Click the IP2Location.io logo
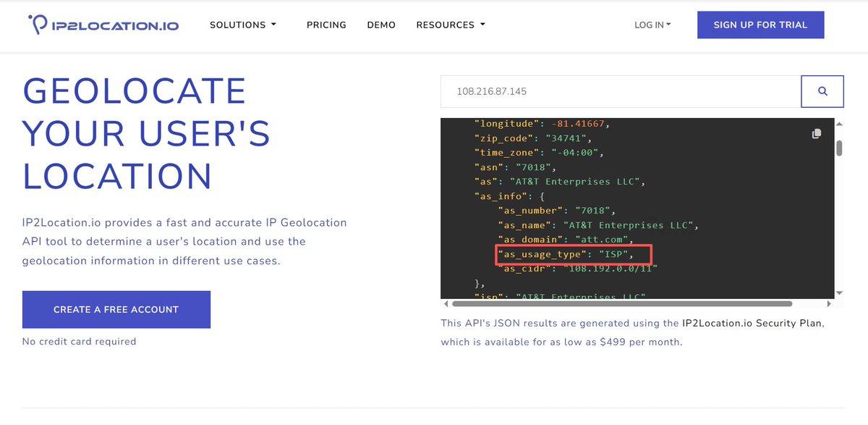 pos(103,25)
